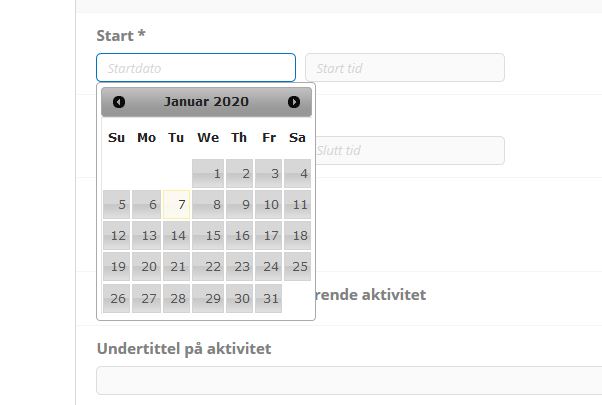
Task: Select January 10 in the calendar
Action: tap(268, 205)
